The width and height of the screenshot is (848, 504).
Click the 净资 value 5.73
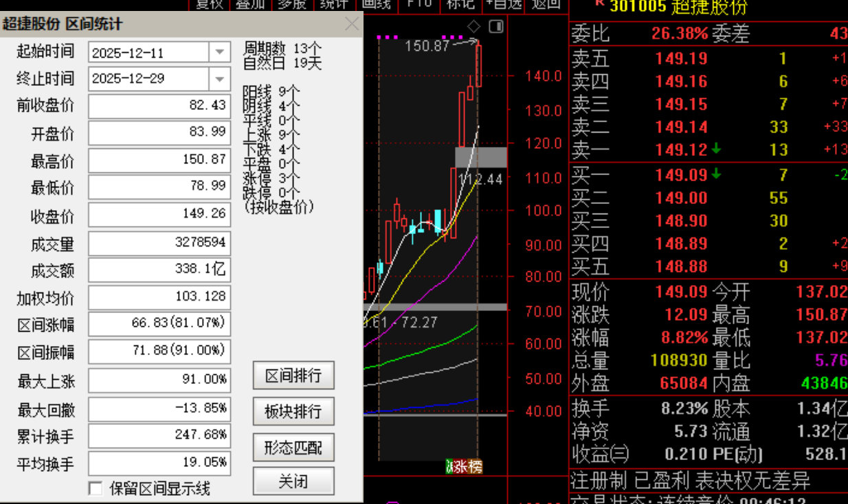tap(691, 431)
